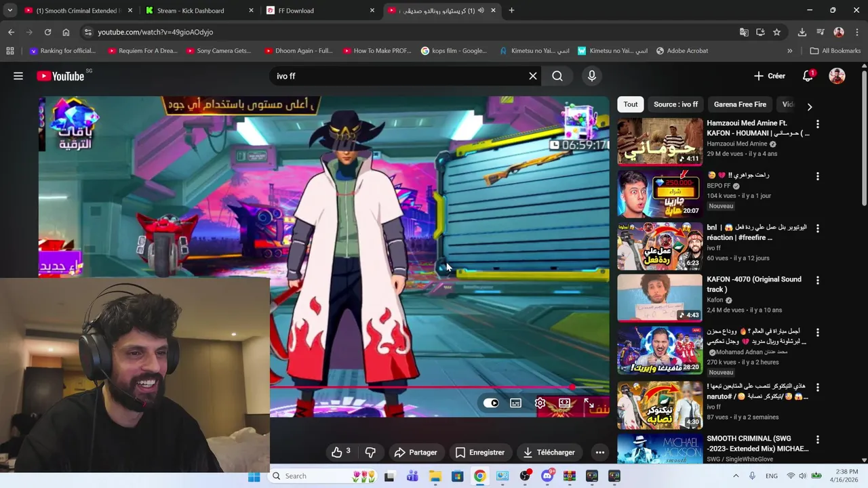Image resolution: width=868 pixels, height=488 pixels.
Task: Open options for Smooth Criminal suggested video
Action: 817,439
